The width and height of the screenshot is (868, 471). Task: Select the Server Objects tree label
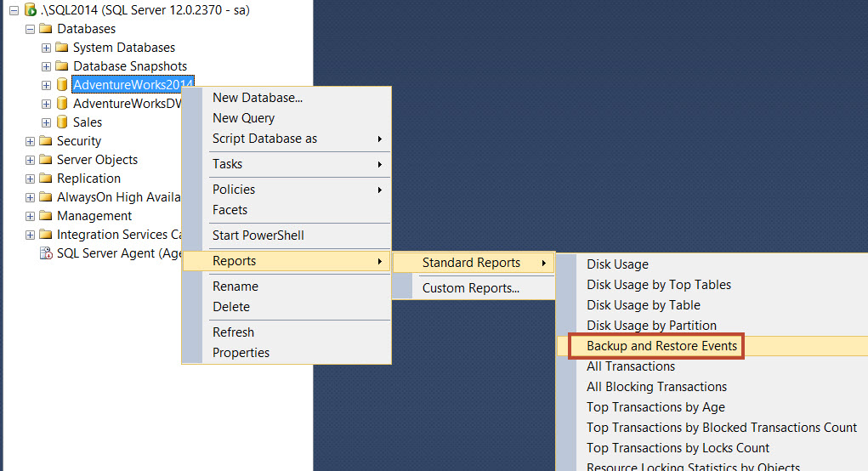coord(97,160)
